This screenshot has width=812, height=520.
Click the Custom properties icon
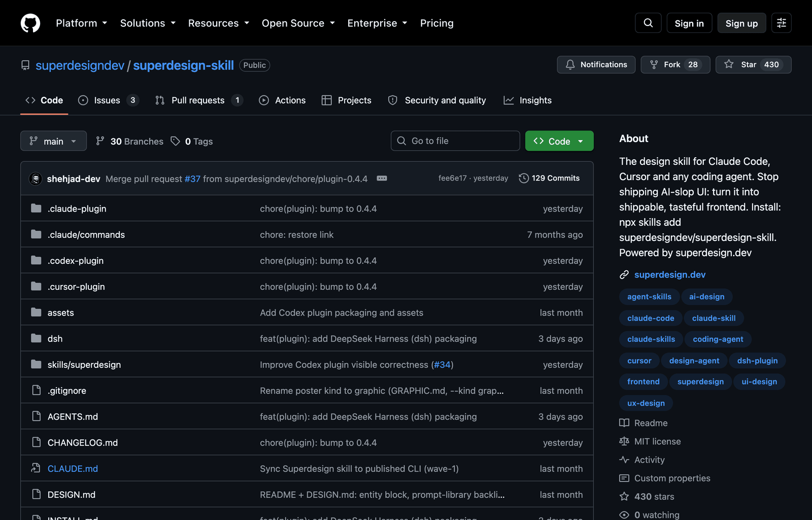click(x=624, y=478)
